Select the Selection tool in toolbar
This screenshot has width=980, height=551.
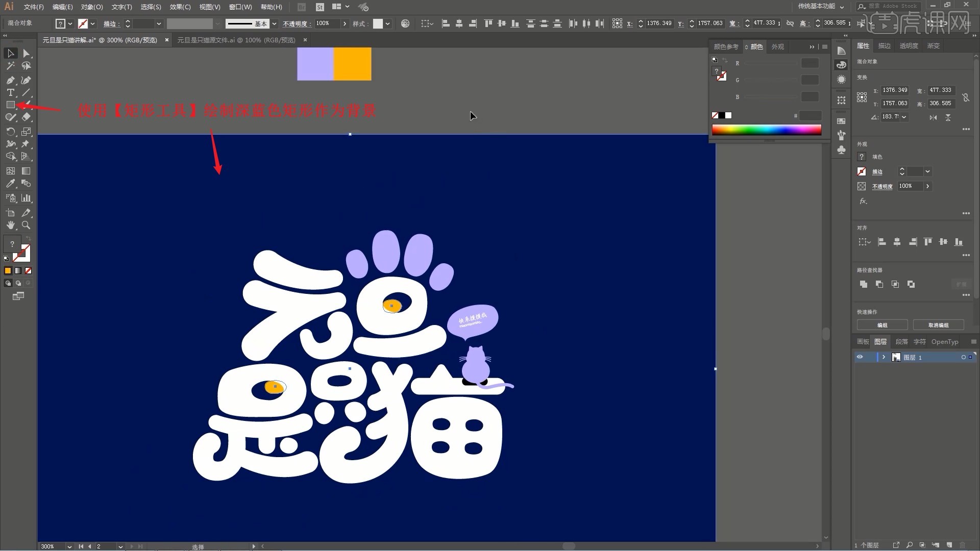click(x=9, y=53)
